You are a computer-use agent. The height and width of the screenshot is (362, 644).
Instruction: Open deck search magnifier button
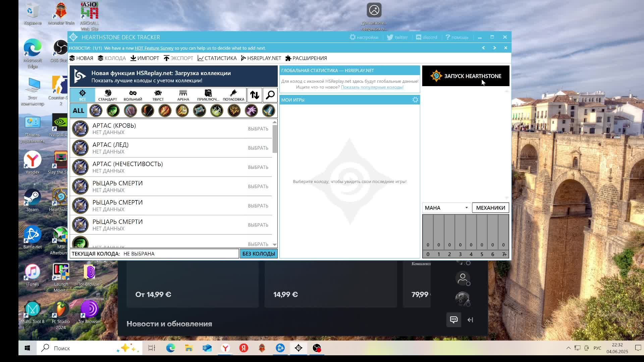(270, 95)
